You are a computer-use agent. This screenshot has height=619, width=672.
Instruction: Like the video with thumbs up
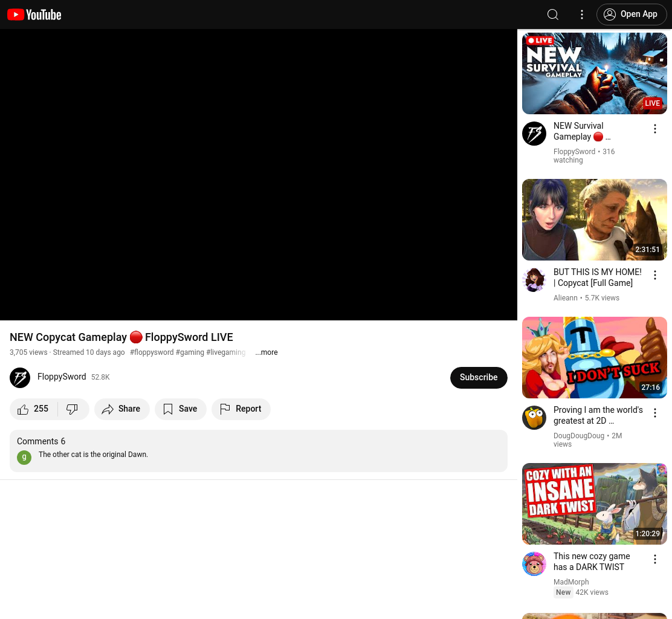33,409
